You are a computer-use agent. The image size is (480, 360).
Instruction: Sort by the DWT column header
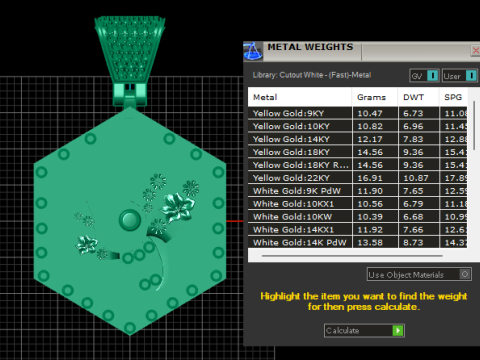click(418, 97)
